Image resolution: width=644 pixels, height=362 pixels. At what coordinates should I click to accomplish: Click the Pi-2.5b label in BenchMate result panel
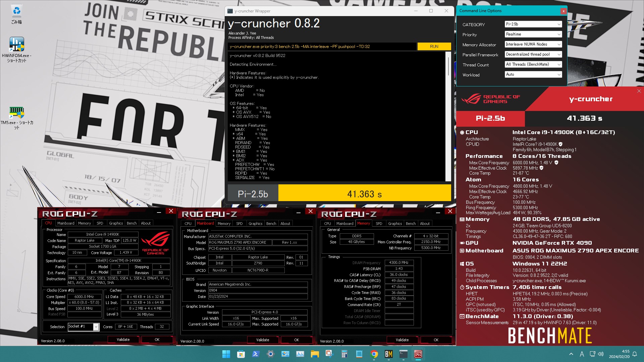(x=490, y=118)
